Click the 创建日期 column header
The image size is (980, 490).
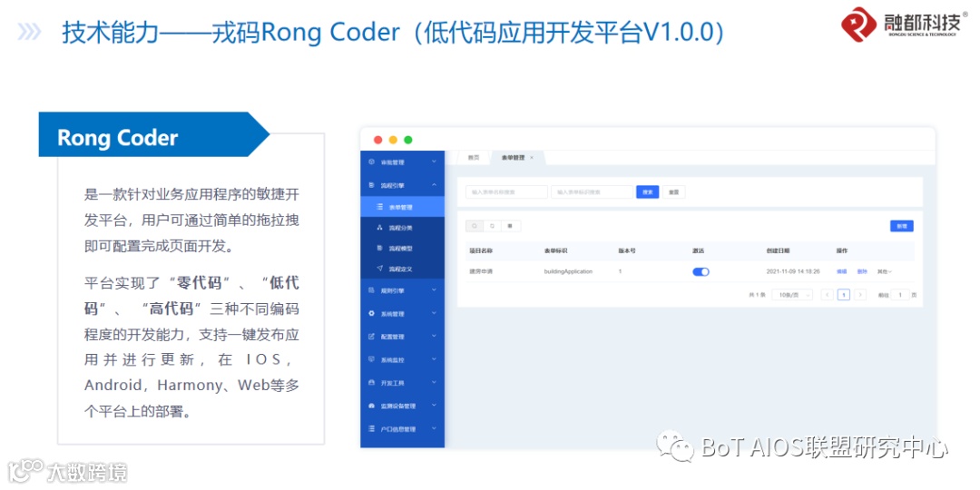[x=779, y=250]
